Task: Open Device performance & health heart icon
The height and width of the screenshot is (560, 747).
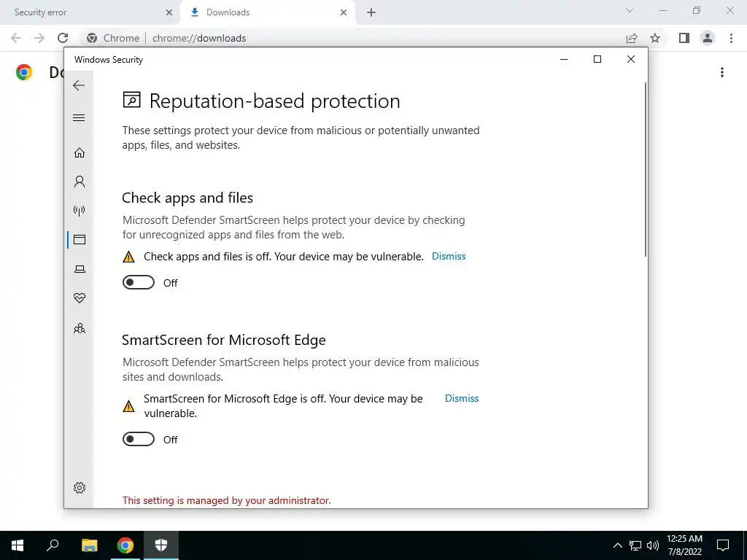Action: pyautogui.click(x=79, y=298)
